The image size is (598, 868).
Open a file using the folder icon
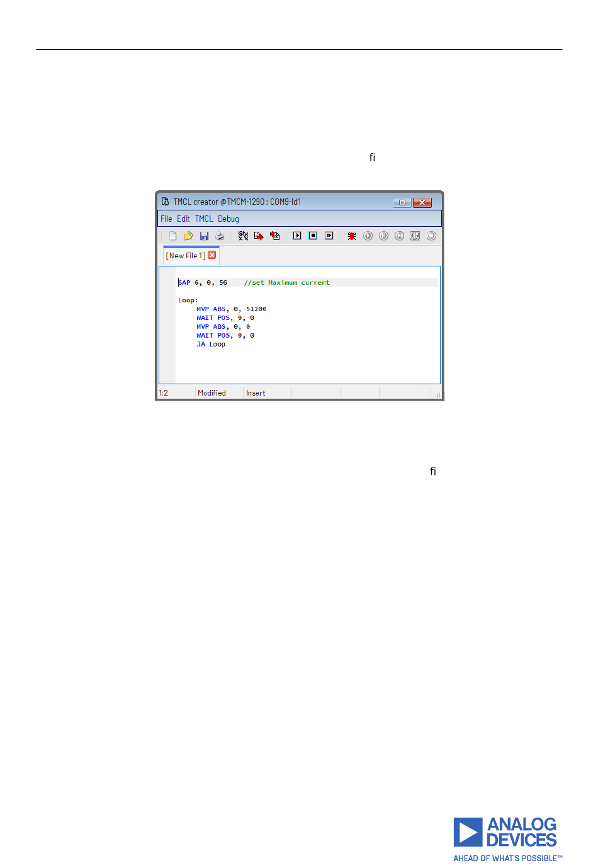coord(188,236)
